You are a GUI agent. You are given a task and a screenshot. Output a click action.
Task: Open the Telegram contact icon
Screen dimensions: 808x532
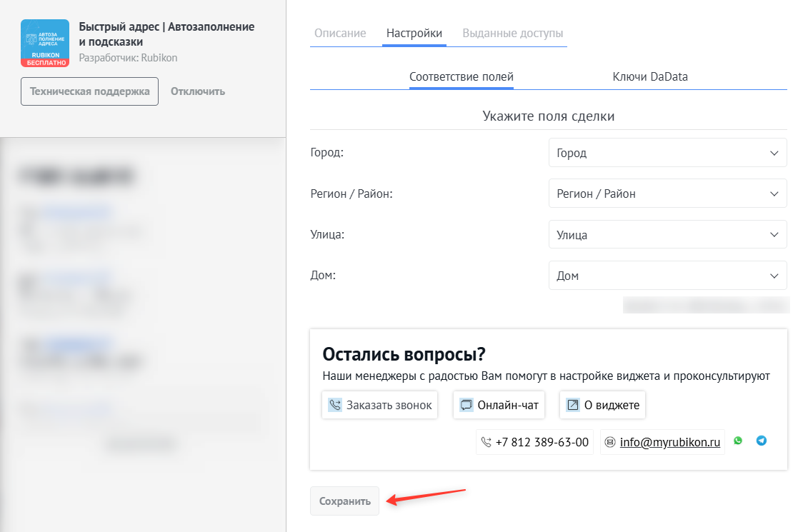[x=761, y=441]
